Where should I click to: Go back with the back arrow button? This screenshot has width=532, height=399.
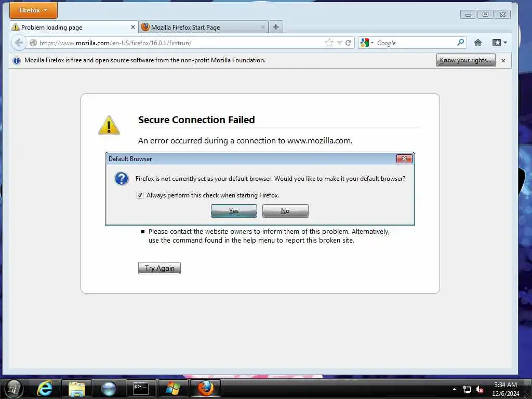pos(19,43)
